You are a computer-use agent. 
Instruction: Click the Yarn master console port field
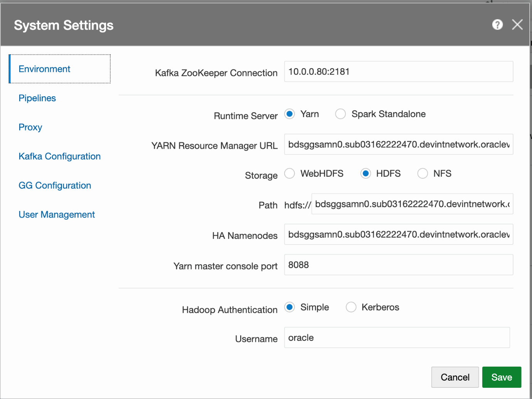(x=399, y=265)
